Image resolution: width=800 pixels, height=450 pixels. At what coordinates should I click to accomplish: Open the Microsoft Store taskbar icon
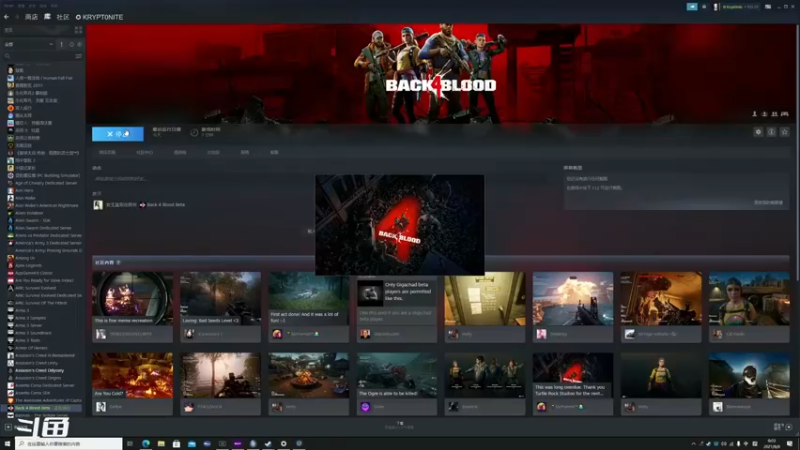click(x=177, y=443)
